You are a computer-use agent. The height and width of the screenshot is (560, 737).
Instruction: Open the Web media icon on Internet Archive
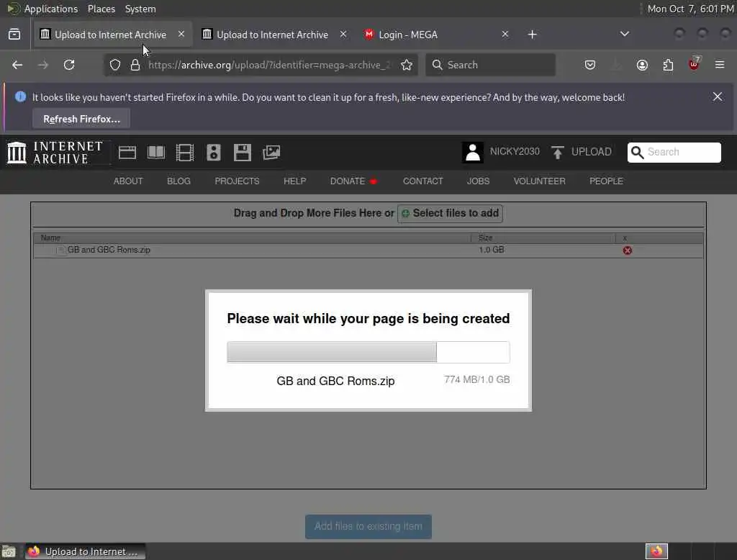(x=127, y=153)
